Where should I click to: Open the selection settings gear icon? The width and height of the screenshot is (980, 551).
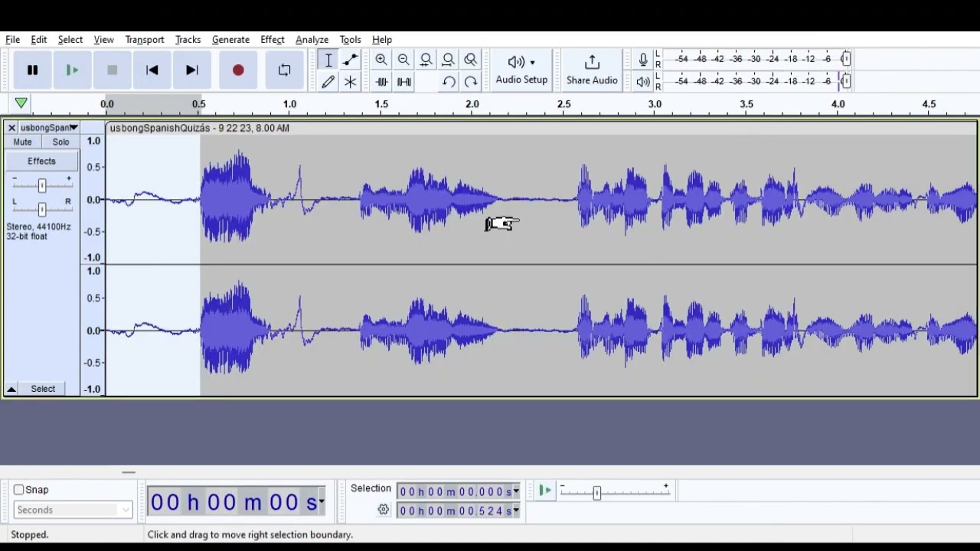(x=384, y=510)
